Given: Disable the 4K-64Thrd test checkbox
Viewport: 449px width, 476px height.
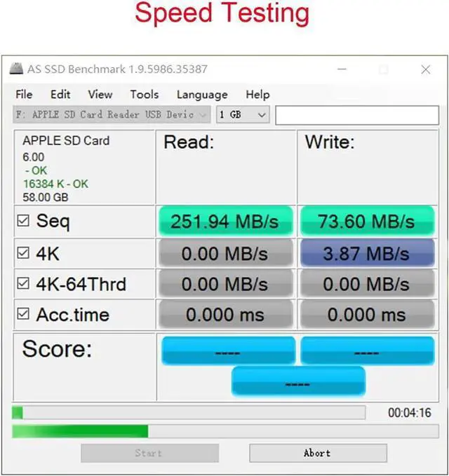Looking at the screenshot, I should (x=23, y=283).
